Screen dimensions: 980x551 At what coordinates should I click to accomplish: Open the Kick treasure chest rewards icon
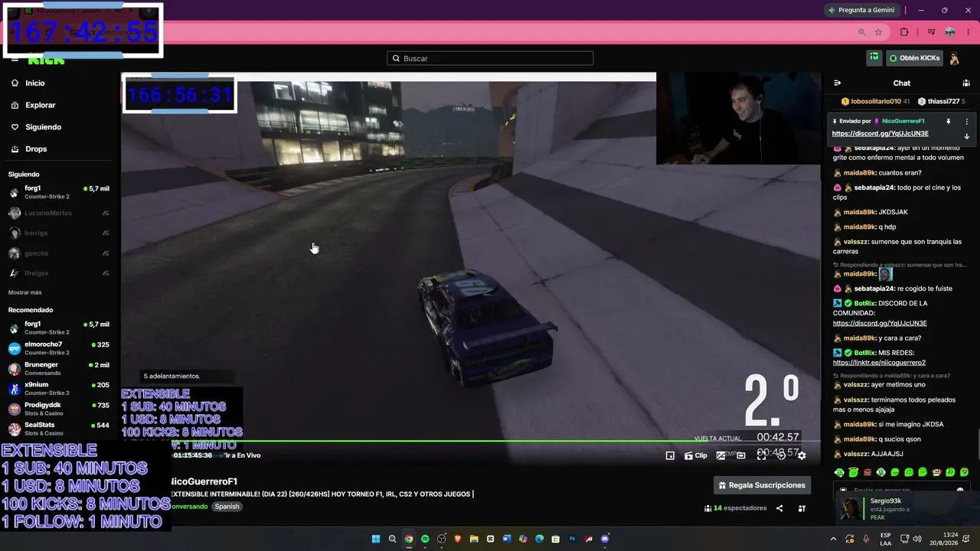pyautogui.click(x=874, y=58)
